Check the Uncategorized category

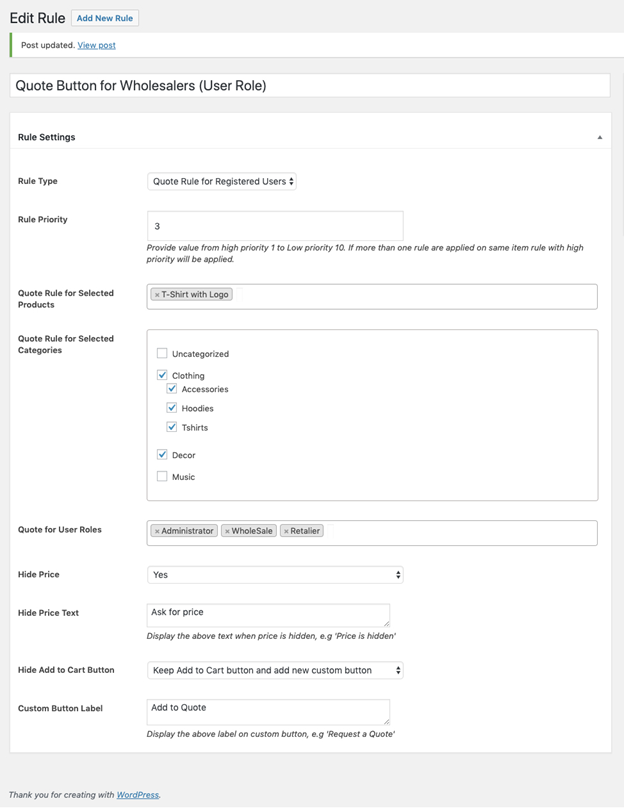[x=162, y=354]
